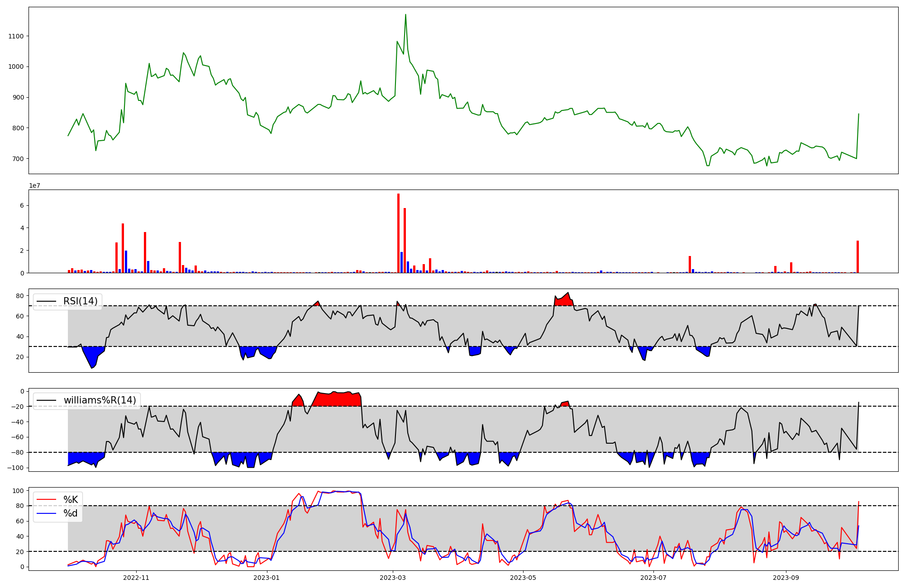Click the 2023-05 date tick label
This screenshot has width=905, height=588.
pos(523,578)
